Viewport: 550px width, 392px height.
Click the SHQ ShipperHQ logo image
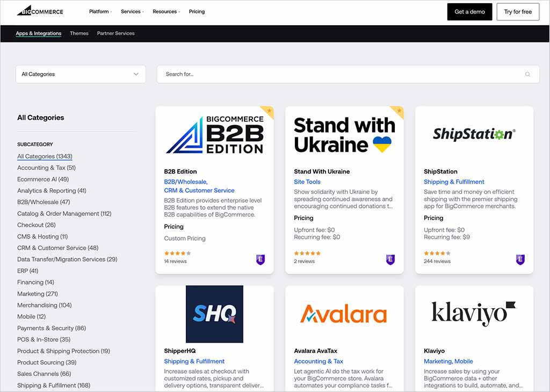coord(214,314)
